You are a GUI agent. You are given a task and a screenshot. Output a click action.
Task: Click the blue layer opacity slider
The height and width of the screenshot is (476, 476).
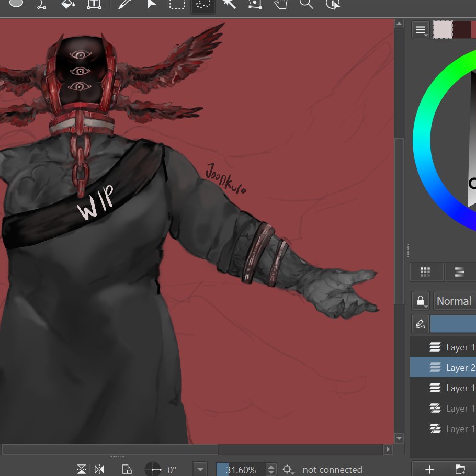(453, 324)
